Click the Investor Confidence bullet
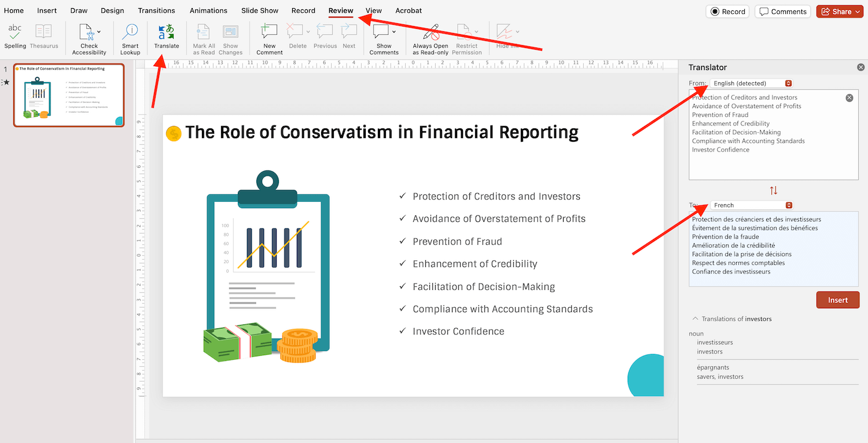Image resolution: width=868 pixels, height=443 pixels. [458, 331]
